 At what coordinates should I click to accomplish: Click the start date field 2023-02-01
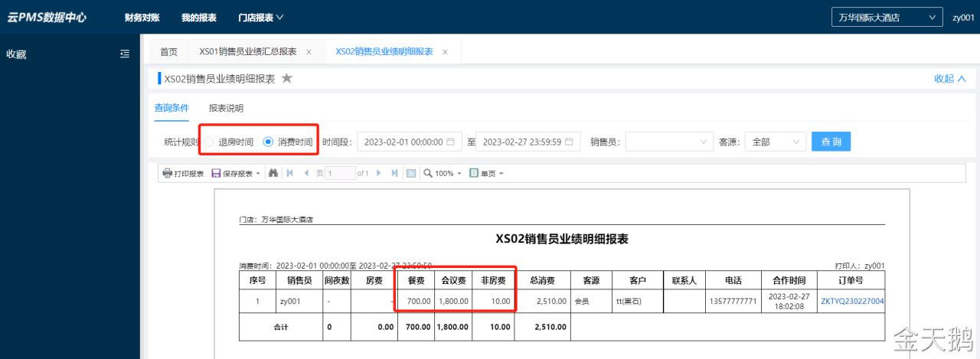tap(409, 142)
